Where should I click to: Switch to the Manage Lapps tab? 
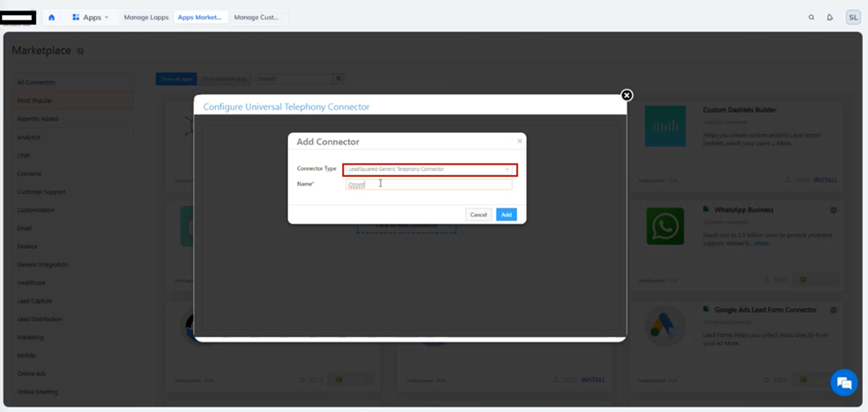pos(146,17)
